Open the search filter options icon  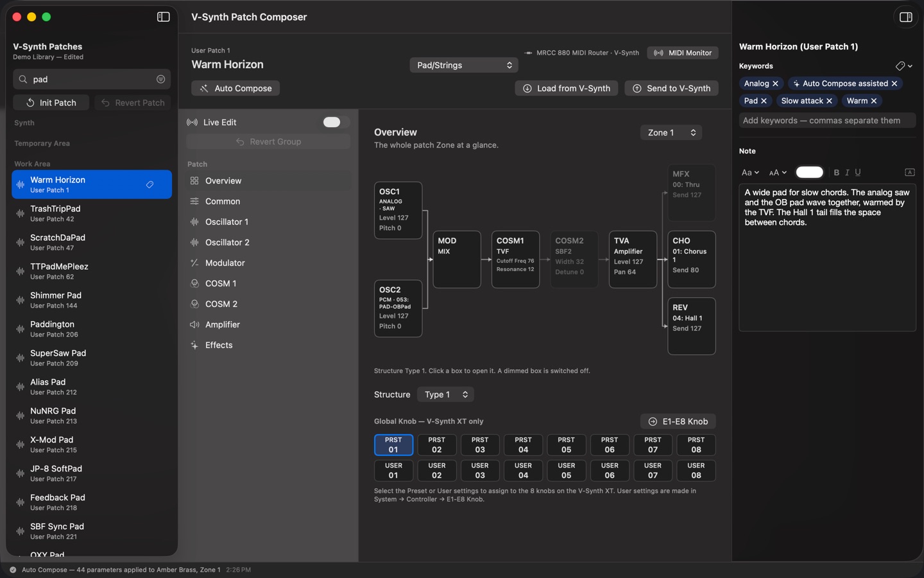click(160, 79)
